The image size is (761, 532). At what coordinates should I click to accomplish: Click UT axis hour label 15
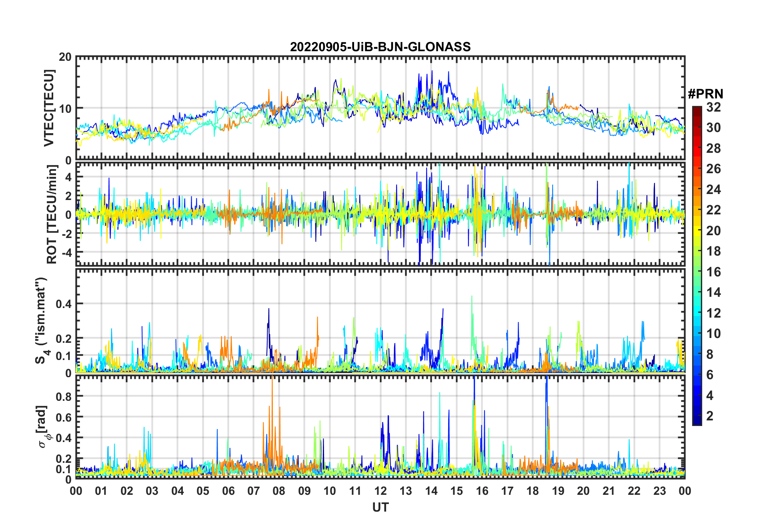tap(457, 491)
